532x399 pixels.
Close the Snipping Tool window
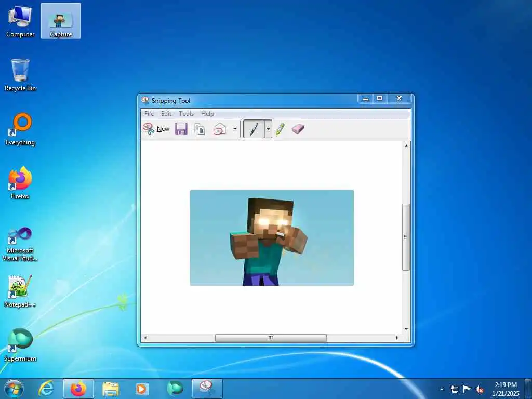(400, 99)
